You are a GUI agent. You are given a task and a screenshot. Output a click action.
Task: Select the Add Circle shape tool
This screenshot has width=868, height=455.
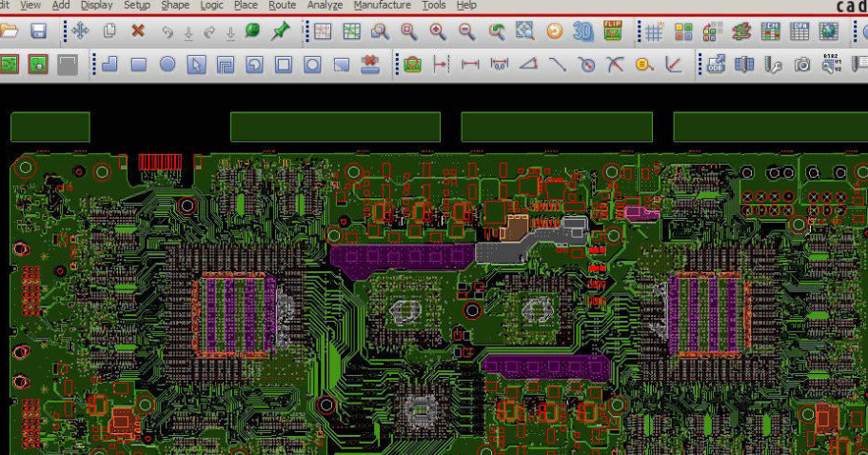(x=168, y=65)
